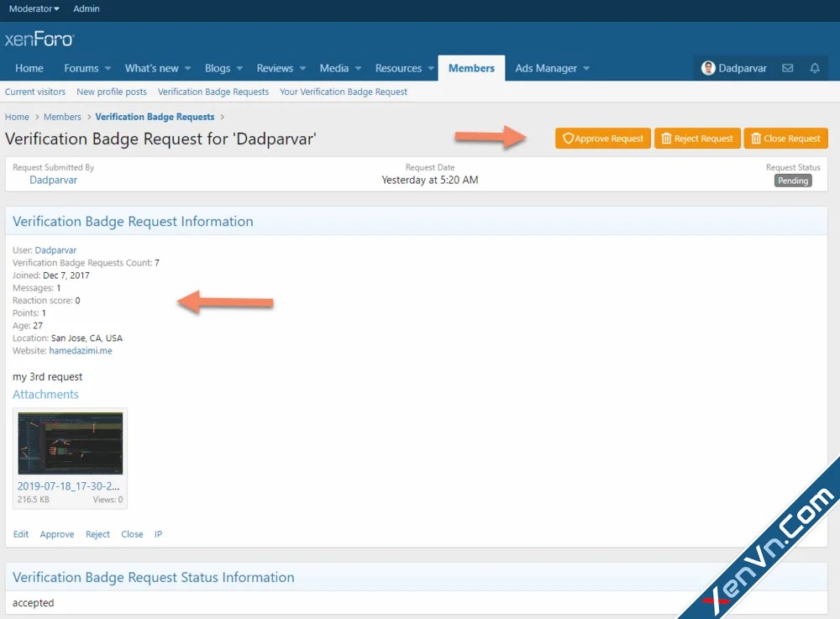Click the 'San Jose, CA, USA' location
The height and width of the screenshot is (619, 840).
[x=87, y=338]
